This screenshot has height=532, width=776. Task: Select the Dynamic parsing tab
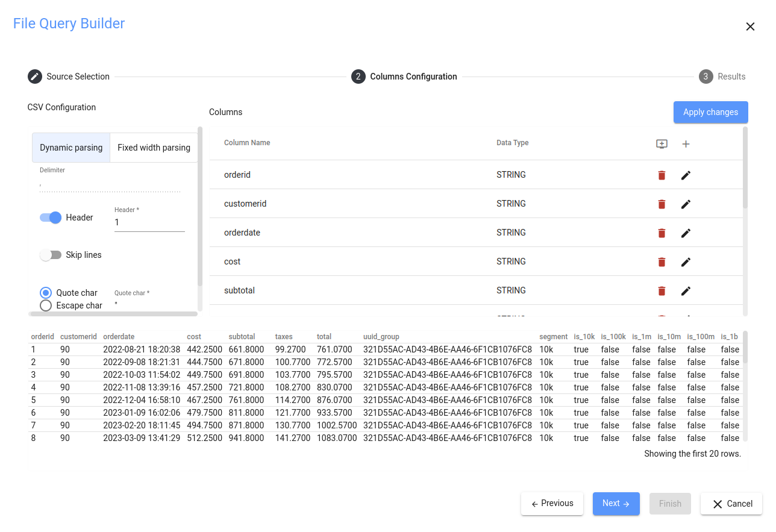[x=71, y=148]
